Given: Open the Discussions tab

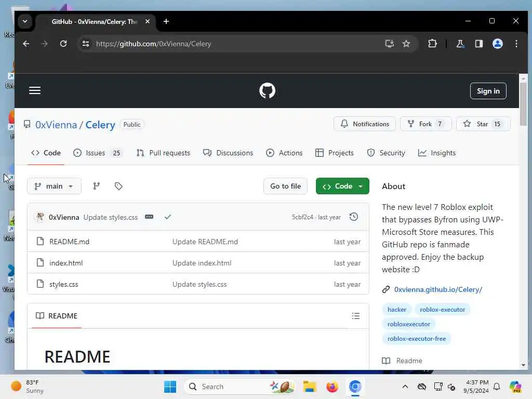Looking at the screenshot, I should pos(228,153).
